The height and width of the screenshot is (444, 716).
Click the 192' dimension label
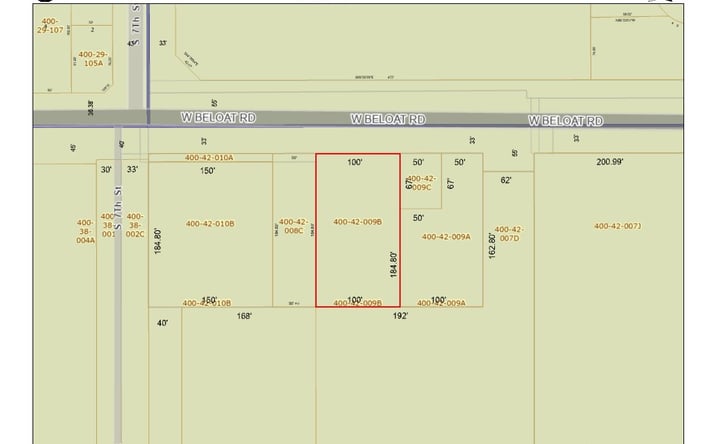[400, 316]
